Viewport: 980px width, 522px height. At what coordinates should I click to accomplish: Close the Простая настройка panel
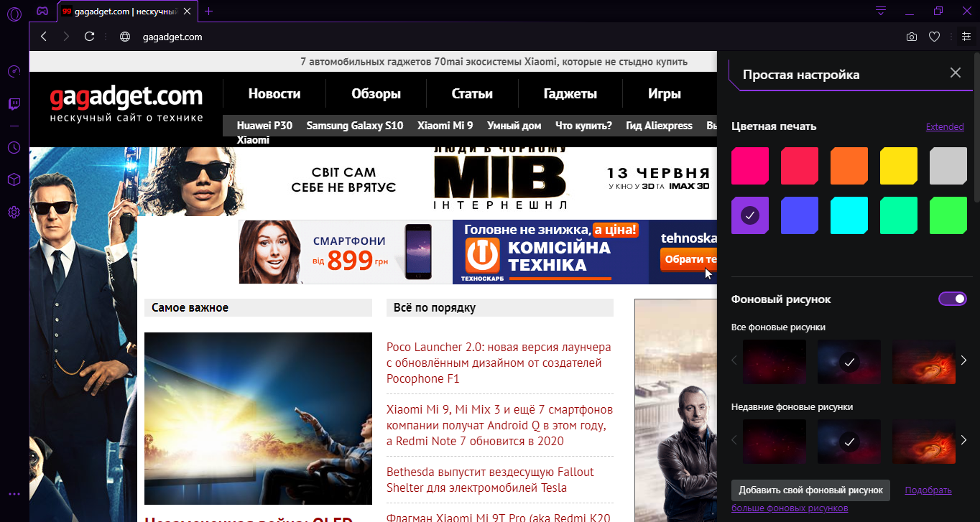pos(955,73)
